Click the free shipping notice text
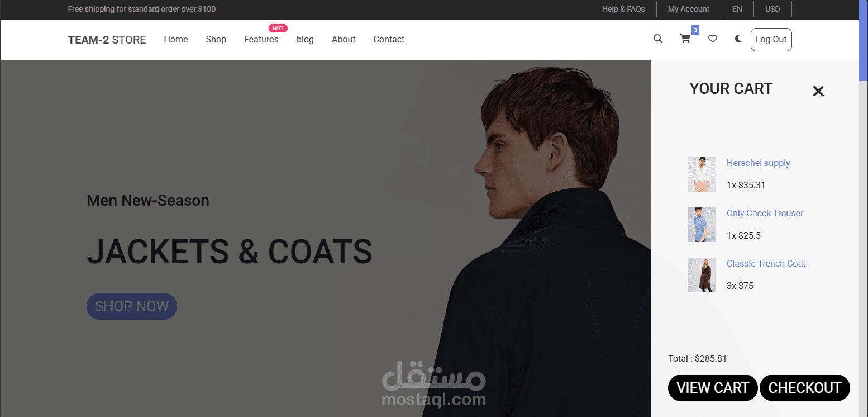The image size is (868, 417). pos(142,9)
